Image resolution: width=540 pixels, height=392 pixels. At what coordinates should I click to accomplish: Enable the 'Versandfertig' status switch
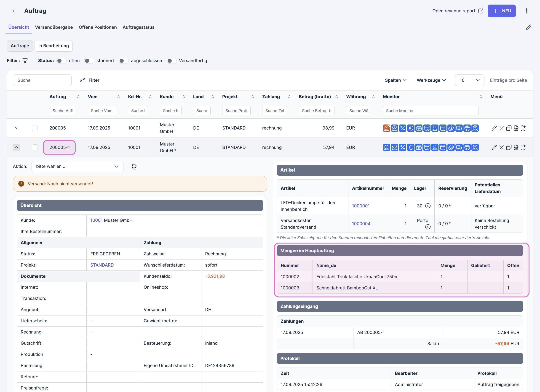pos(171,61)
